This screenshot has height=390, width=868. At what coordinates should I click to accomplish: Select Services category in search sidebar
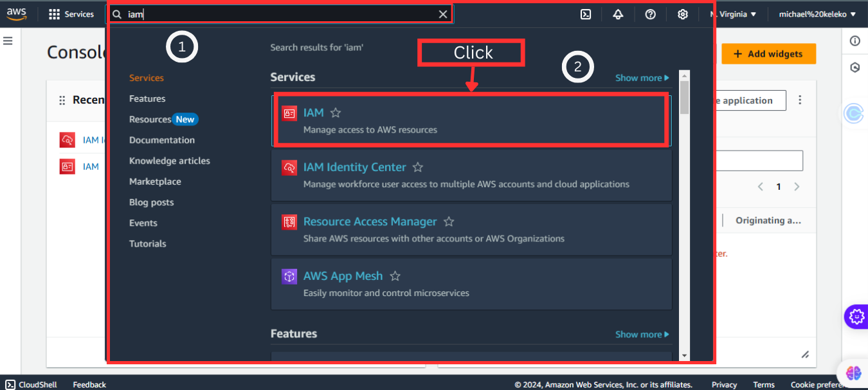click(x=147, y=78)
